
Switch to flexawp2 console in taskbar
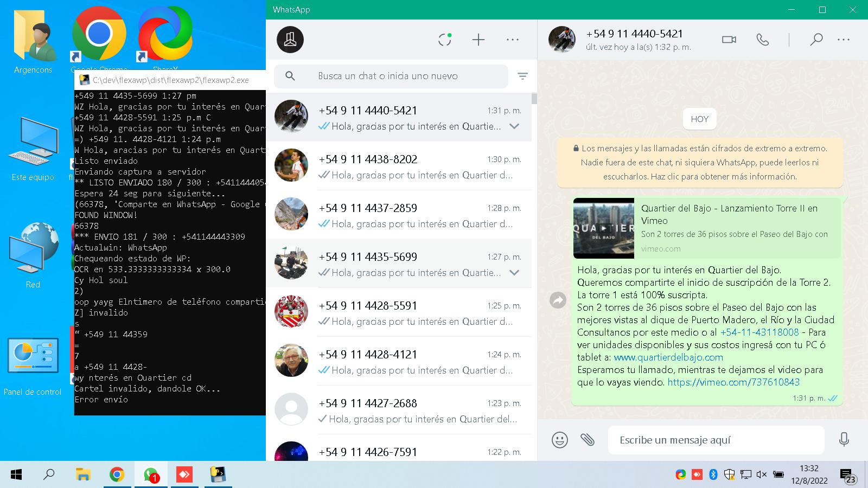tap(218, 475)
